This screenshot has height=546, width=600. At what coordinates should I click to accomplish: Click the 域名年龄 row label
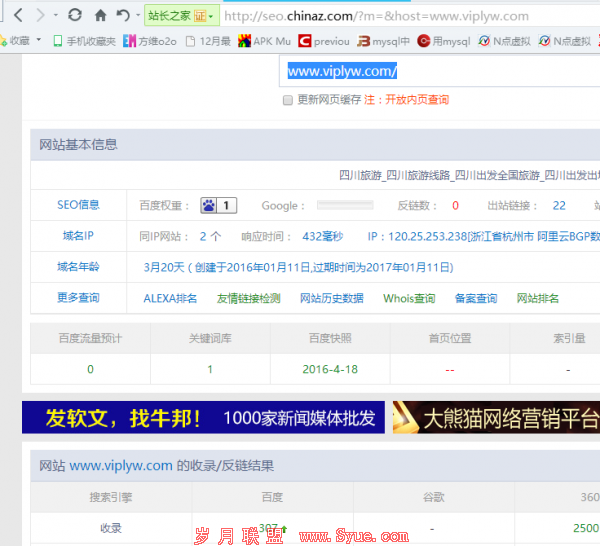(x=78, y=266)
